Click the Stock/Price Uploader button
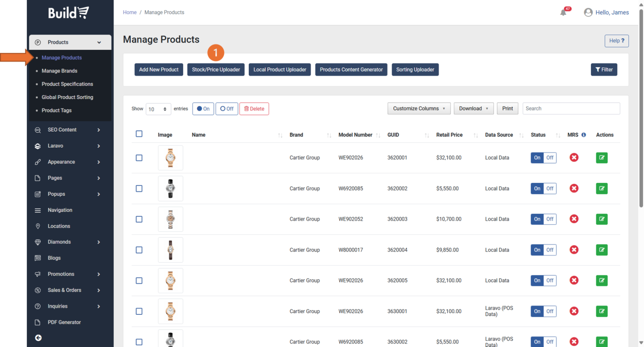Viewport: 644px width, 347px height. pos(216,70)
